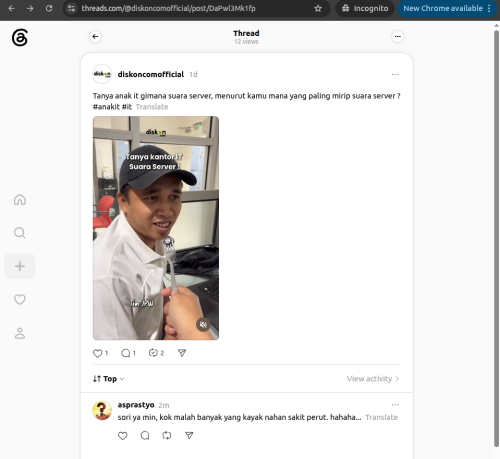Image resolution: width=500 pixels, height=459 pixels.
Task: Open more options on asprastyo's reply
Action: (395, 405)
